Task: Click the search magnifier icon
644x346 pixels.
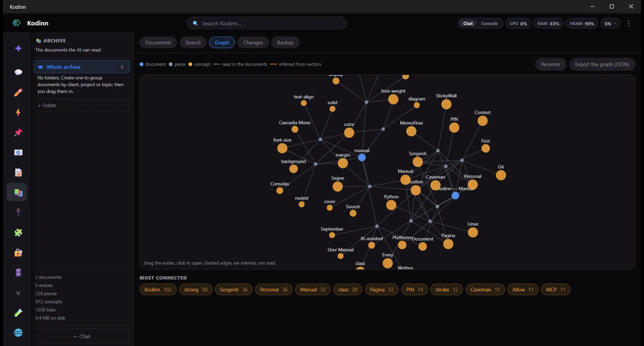Action: pos(195,23)
